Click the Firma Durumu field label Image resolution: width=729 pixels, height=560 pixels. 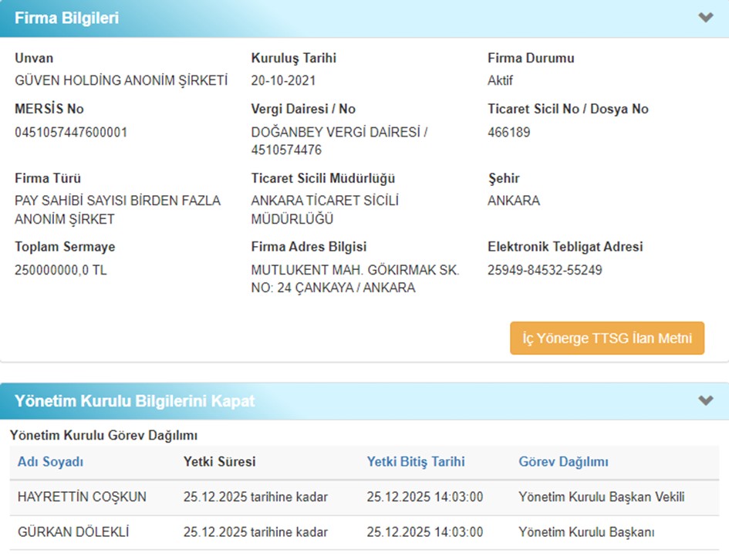pos(531,58)
